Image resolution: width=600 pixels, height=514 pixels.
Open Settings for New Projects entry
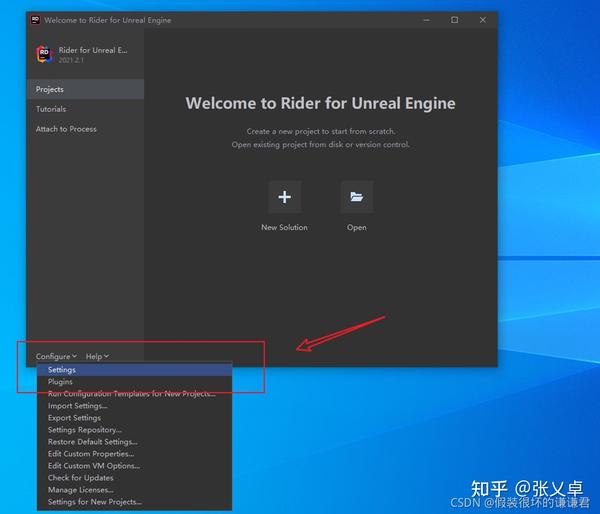(134, 502)
